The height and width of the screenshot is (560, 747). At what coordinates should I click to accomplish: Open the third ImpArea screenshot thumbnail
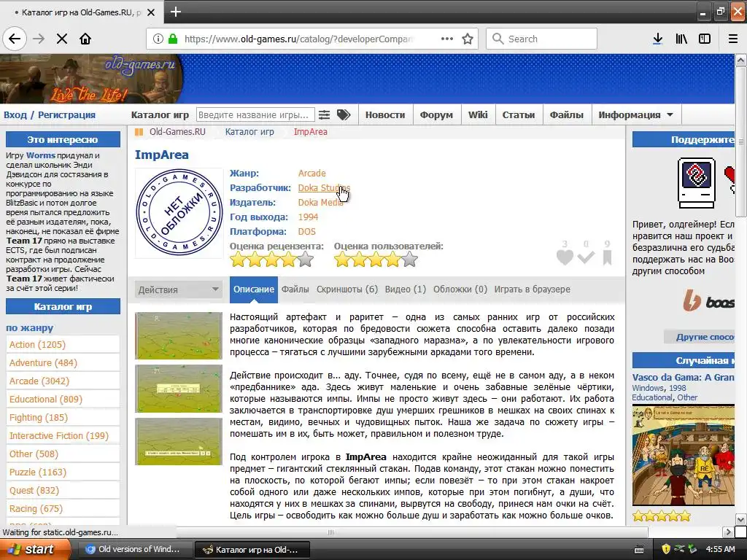tap(179, 441)
